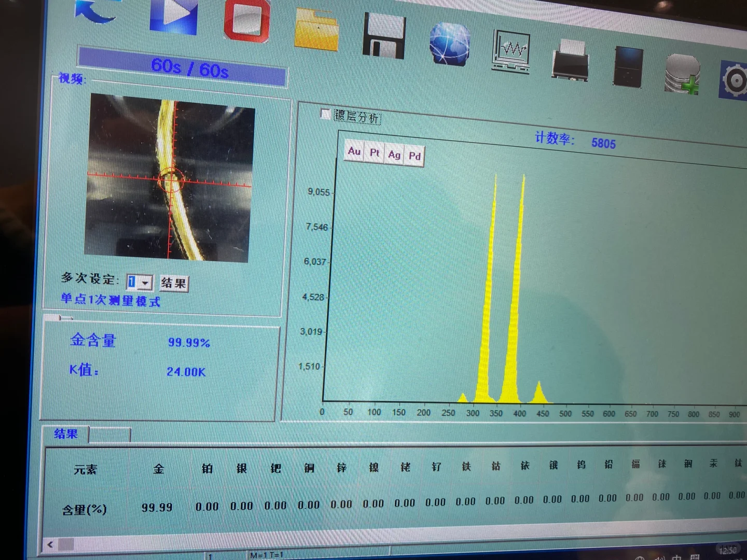The image size is (747, 560).
Task: Open a file with the yellow folder icon
Action: pyautogui.click(x=316, y=29)
